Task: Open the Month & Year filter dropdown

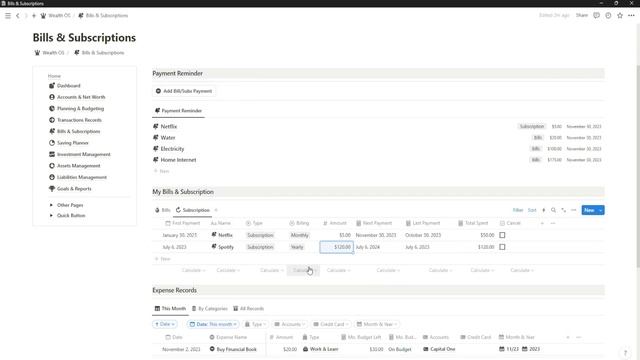Action: click(x=377, y=324)
